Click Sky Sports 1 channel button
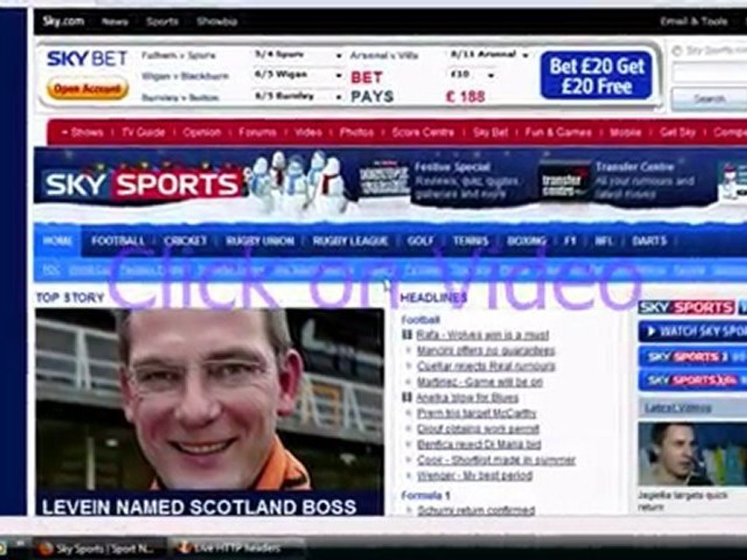Viewport: 747px width, 560px height. (693, 357)
